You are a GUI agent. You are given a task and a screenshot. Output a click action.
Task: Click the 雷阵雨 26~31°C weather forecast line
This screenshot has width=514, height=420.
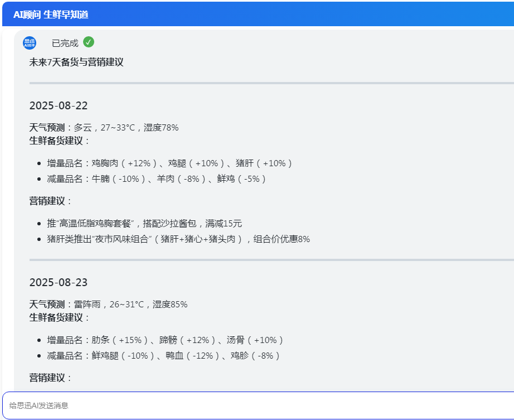(108, 305)
